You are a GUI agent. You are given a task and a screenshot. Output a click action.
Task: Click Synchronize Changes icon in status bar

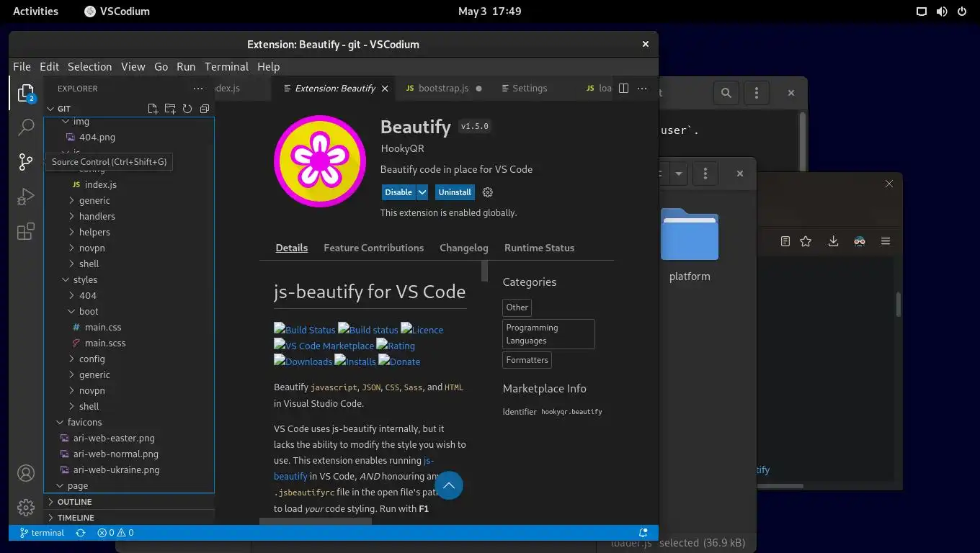(81, 533)
